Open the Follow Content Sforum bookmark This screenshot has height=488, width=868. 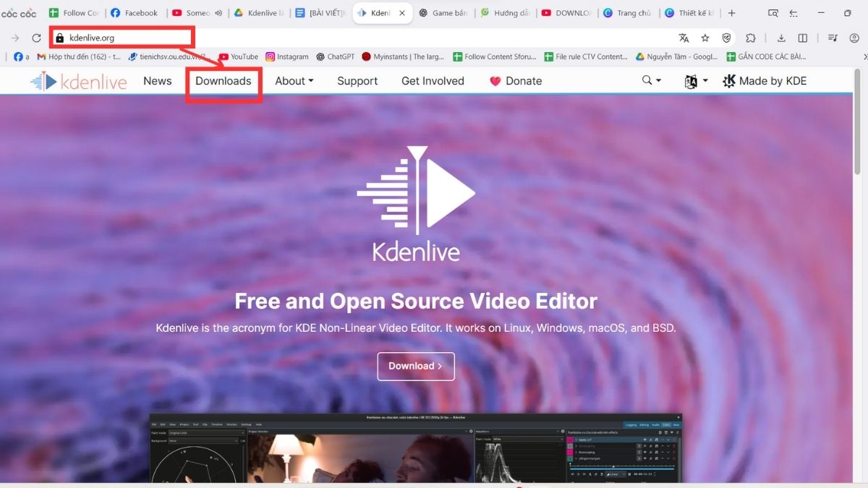click(x=494, y=56)
